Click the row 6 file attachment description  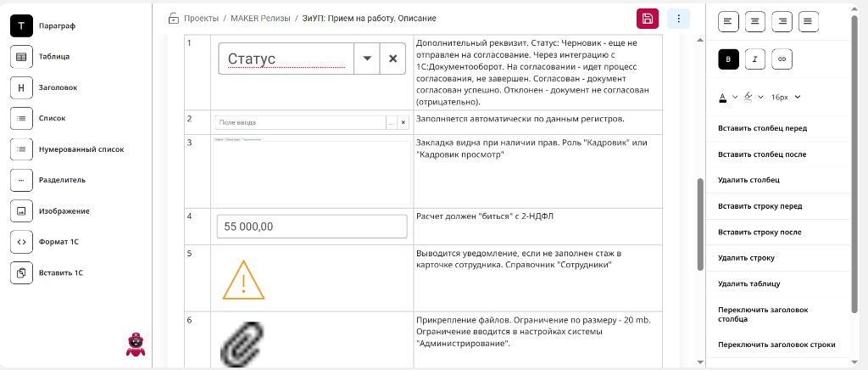click(533, 332)
